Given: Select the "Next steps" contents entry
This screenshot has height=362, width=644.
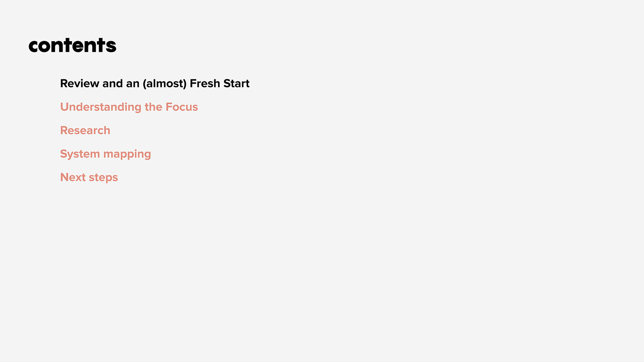Looking at the screenshot, I should coord(89,178).
